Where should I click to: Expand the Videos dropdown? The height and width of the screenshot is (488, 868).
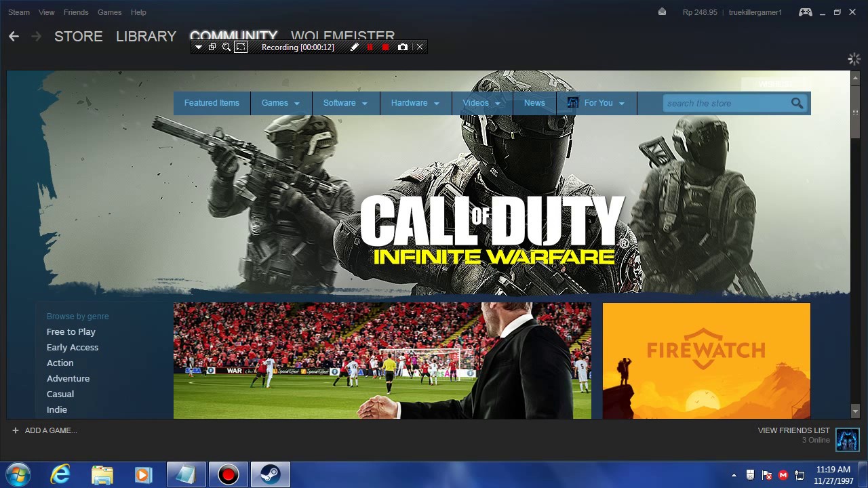pos(481,103)
